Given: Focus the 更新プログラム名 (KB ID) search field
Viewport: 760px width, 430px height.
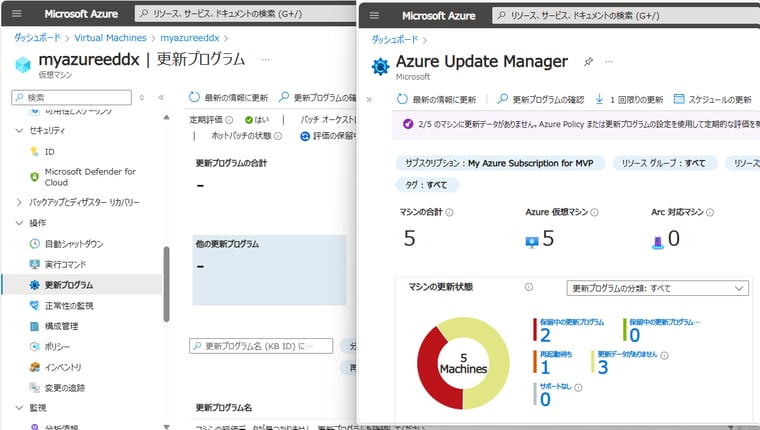Looking at the screenshot, I should [261, 346].
